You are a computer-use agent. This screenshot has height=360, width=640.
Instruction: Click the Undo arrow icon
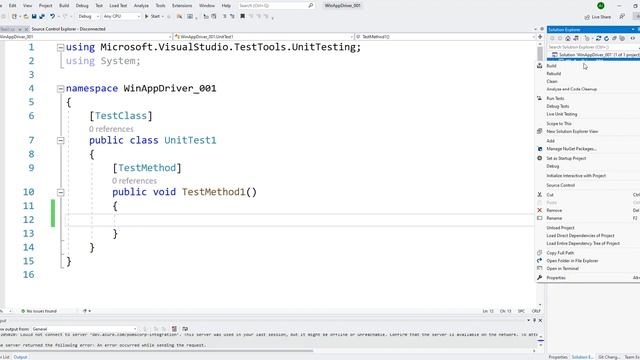pyautogui.click(x=53, y=16)
